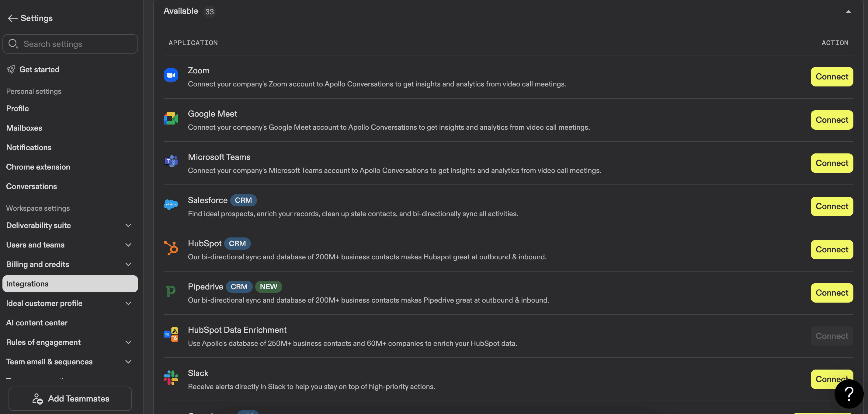Click the Microsoft Teams icon
Image resolution: width=868 pixels, height=414 pixels.
pyautogui.click(x=171, y=161)
